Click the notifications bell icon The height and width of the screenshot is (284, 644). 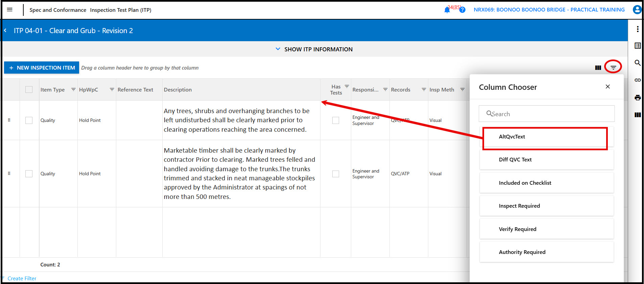click(447, 10)
